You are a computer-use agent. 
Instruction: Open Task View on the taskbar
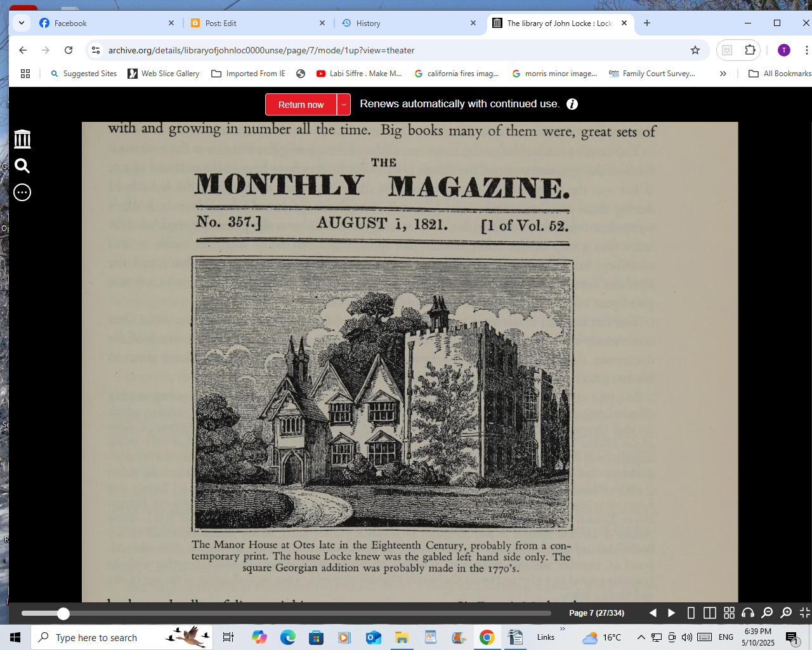click(228, 637)
